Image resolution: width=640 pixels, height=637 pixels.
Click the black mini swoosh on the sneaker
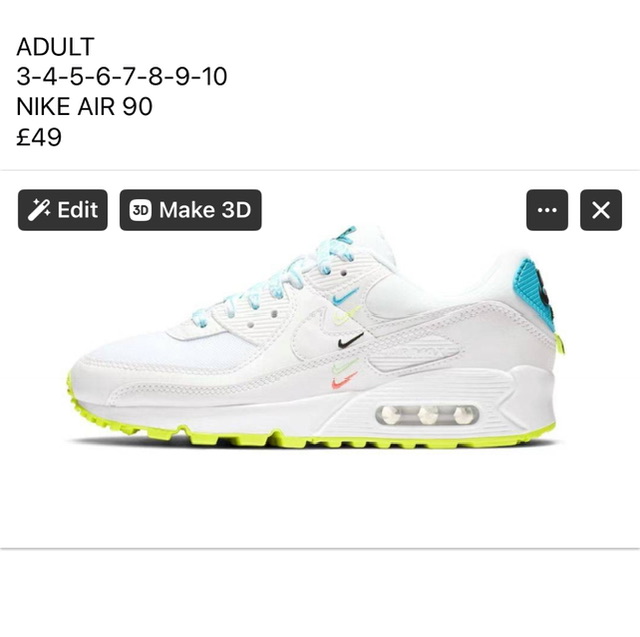click(x=350, y=340)
